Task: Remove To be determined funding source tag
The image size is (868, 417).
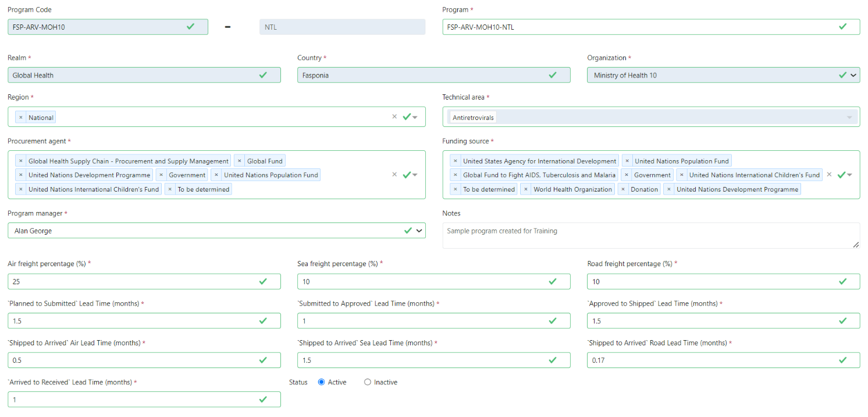Action: point(456,189)
